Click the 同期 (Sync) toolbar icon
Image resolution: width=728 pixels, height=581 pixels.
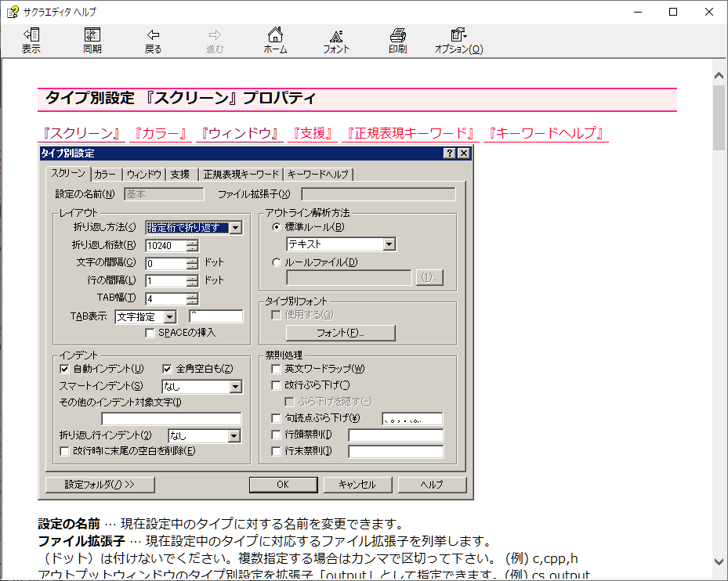(92, 41)
